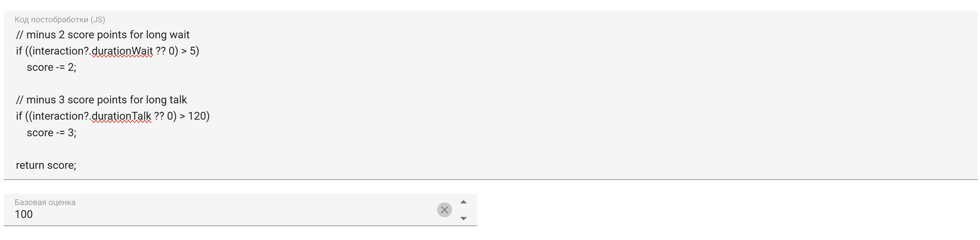Place cursor on 'score -= 3;' line
980x240 pixels.
click(52, 133)
